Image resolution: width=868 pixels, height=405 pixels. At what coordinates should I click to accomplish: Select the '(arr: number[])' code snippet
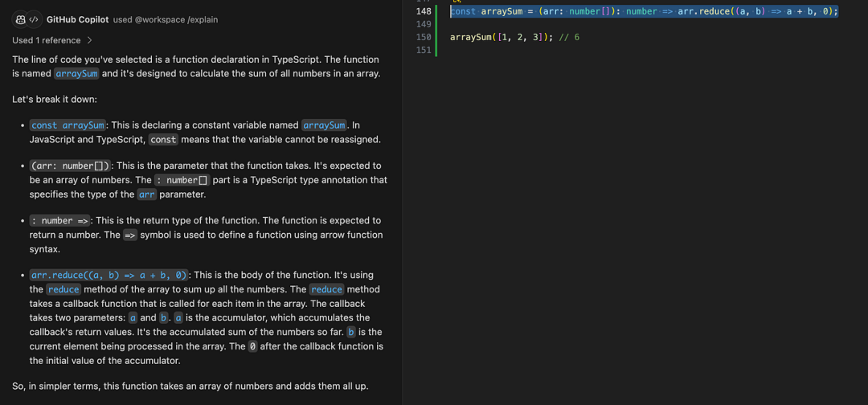click(69, 166)
